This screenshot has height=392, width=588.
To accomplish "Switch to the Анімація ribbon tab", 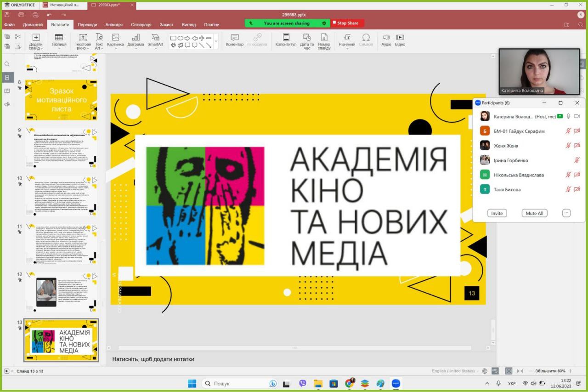I will tap(113, 24).
